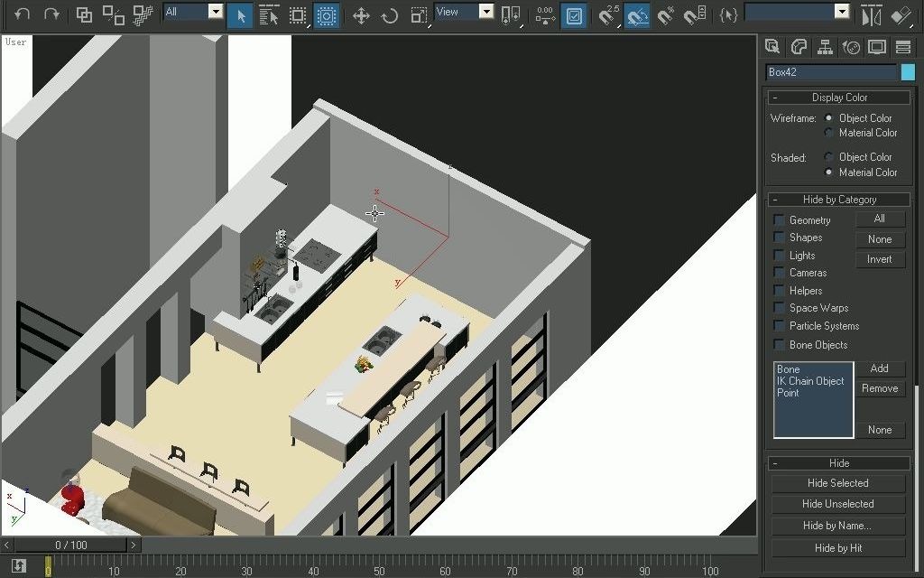The image size is (924, 578).
Task: Enable the Keyboard Shortcut Override toggle icon
Action: (573, 15)
